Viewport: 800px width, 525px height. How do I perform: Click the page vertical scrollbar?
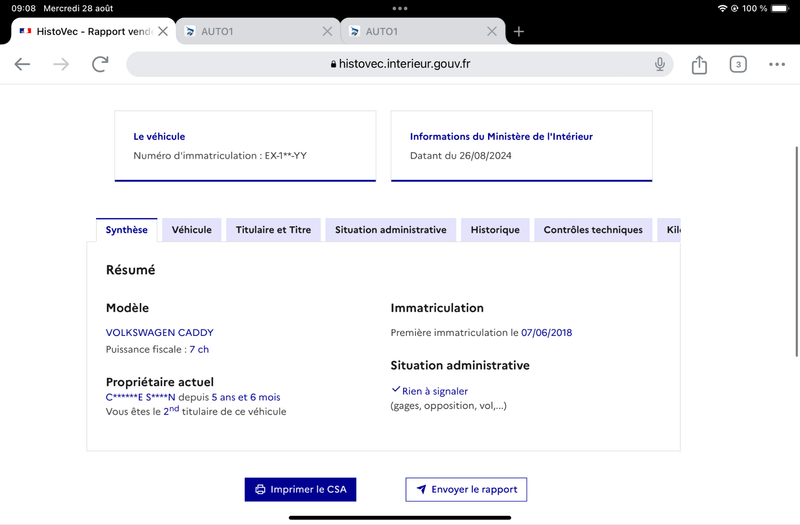[796, 252]
